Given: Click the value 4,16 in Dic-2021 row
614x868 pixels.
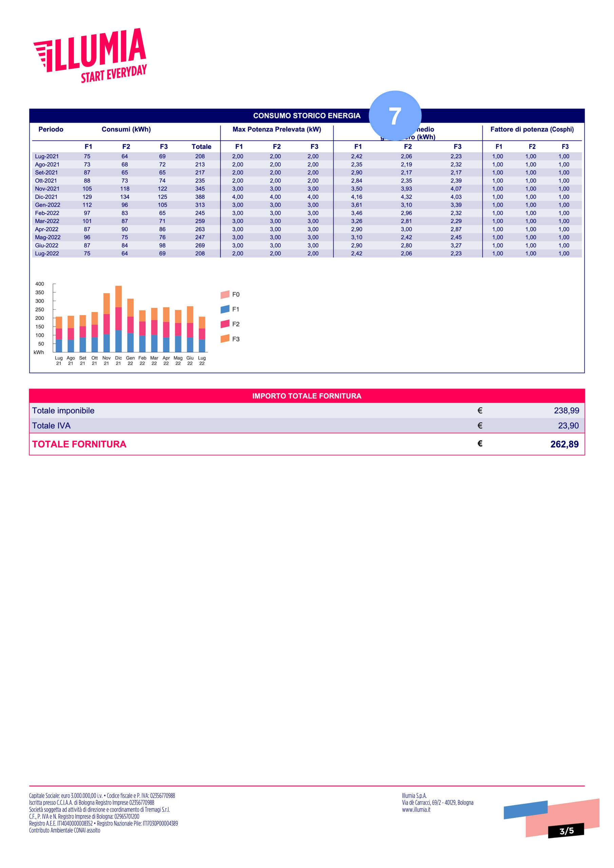Looking at the screenshot, I should click(357, 197).
